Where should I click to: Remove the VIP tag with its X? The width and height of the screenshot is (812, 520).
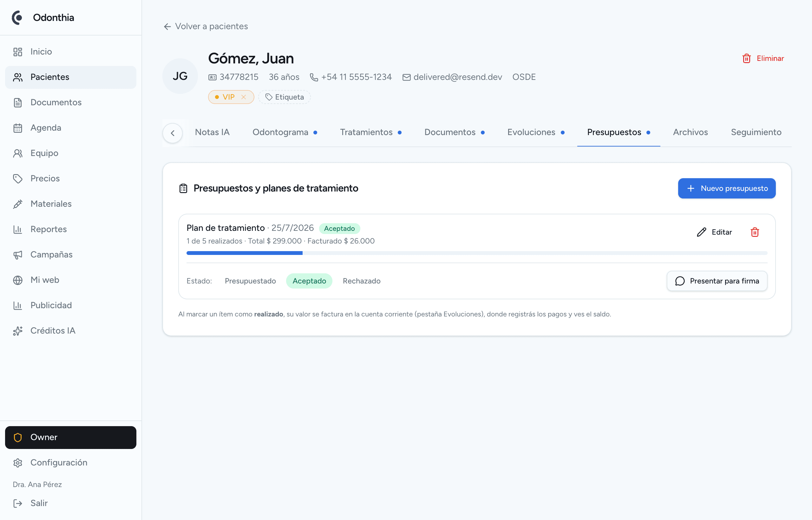click(244, 97)
